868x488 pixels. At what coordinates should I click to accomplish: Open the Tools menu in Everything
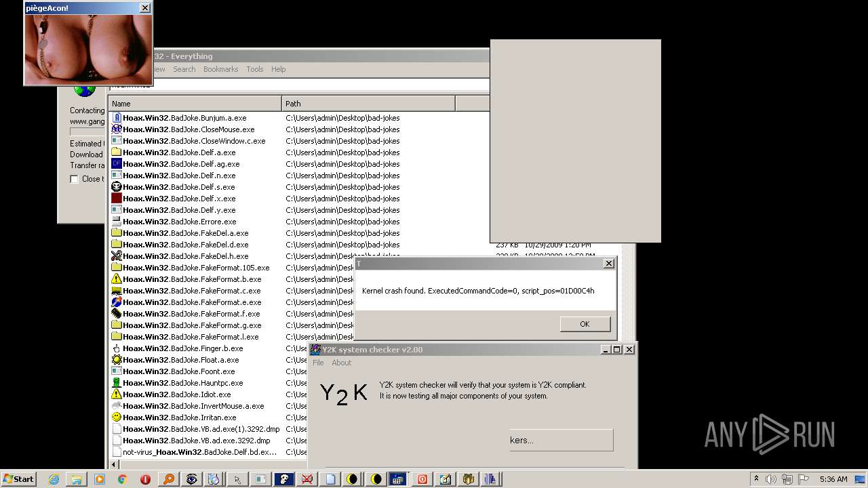point(255,69)
